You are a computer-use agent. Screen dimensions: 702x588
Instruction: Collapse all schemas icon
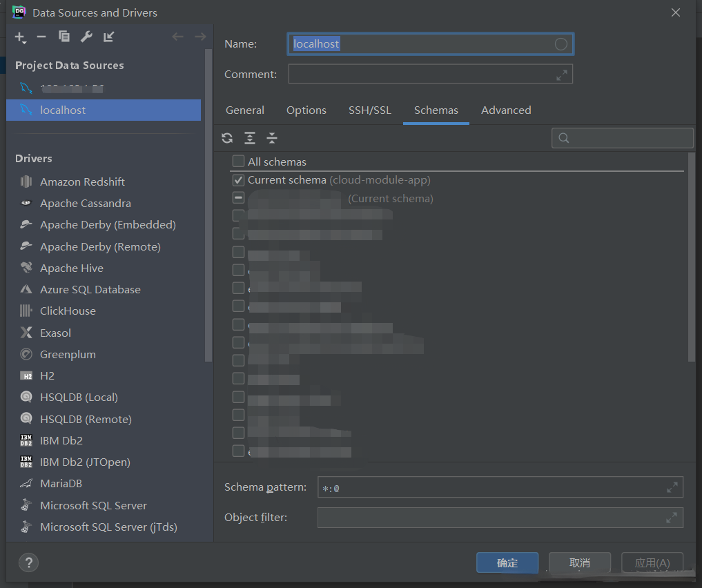272,138
